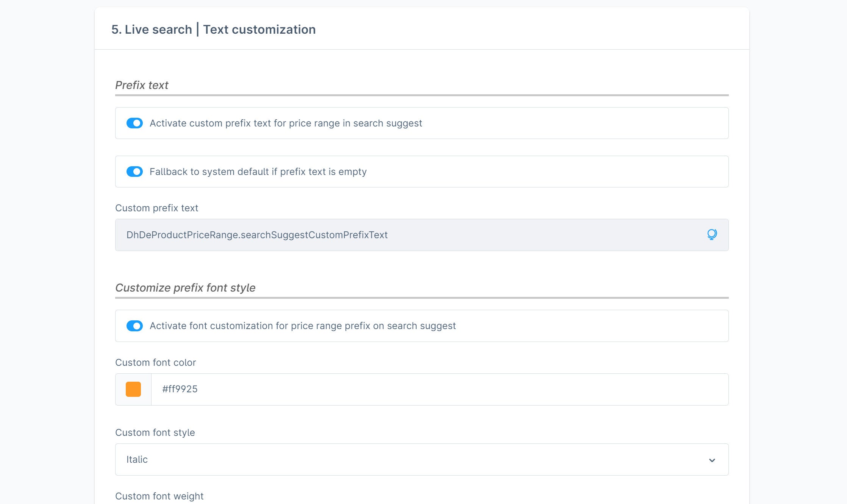The width and height of the screenshot is (847, 504).
Task: Click the 'Custom font weight' label
Action: pos(159,496)
